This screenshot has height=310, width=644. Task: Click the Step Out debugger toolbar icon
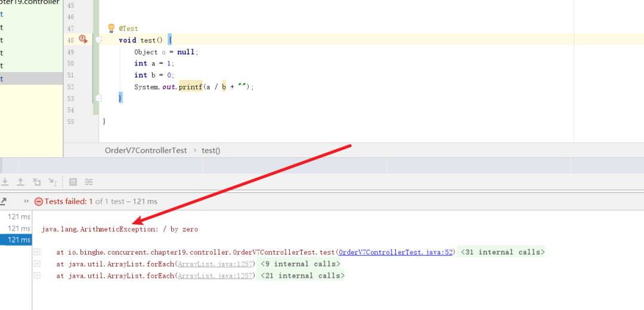click(20, 182)
